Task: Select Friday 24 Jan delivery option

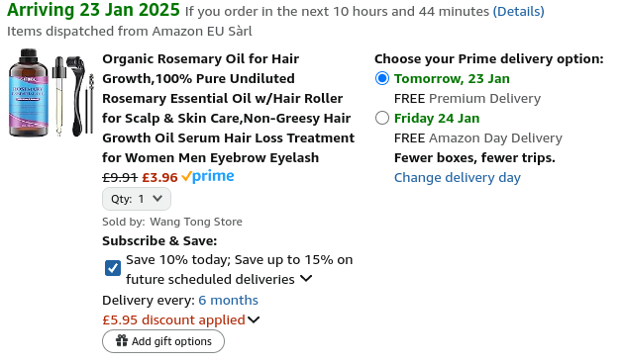Action: tap(382, 118)
